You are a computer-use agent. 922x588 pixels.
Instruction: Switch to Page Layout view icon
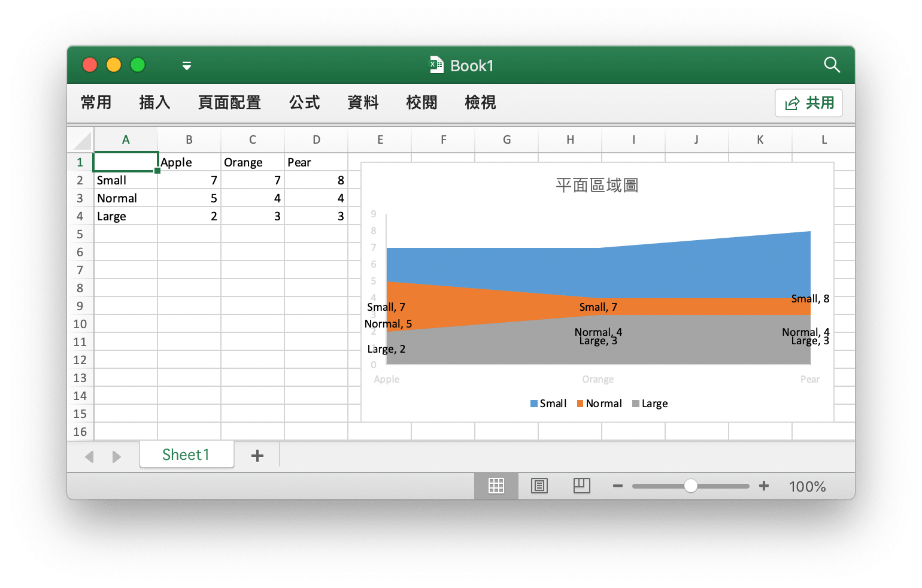point(539,486)
